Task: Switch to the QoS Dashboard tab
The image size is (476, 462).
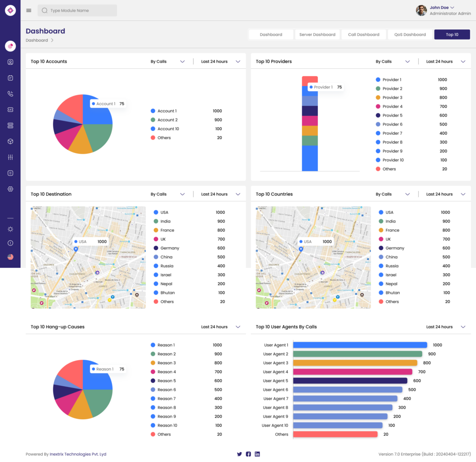Action: (x=410, y=34)
